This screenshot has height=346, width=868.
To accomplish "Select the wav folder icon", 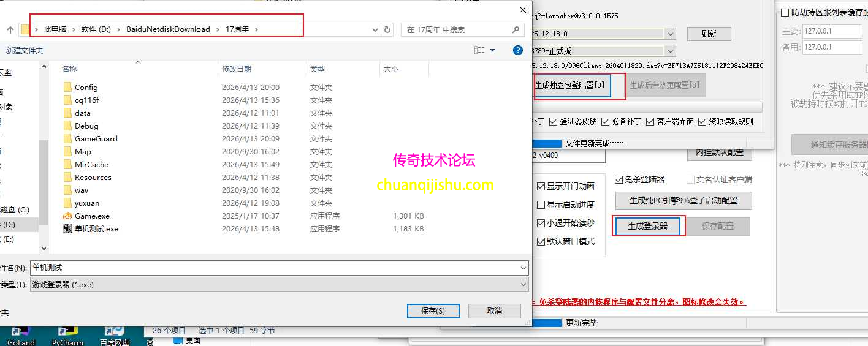I will tap(67, 190).
